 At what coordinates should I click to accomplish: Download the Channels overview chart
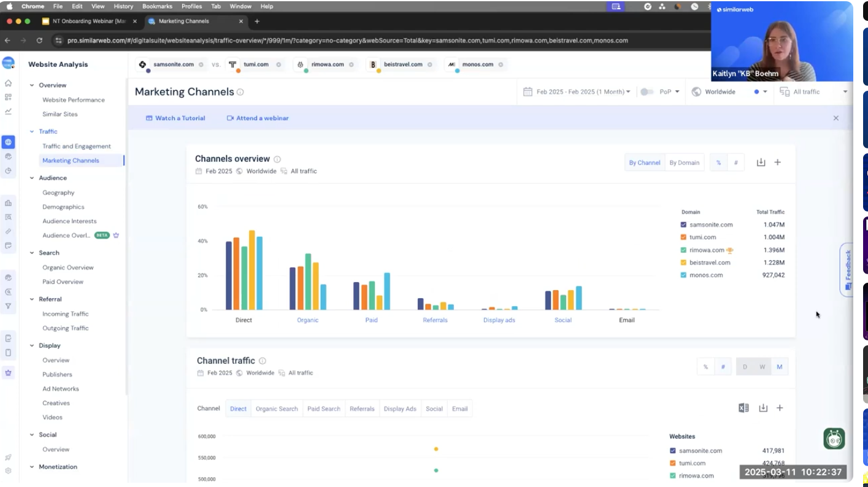click(x=761, y=163)
